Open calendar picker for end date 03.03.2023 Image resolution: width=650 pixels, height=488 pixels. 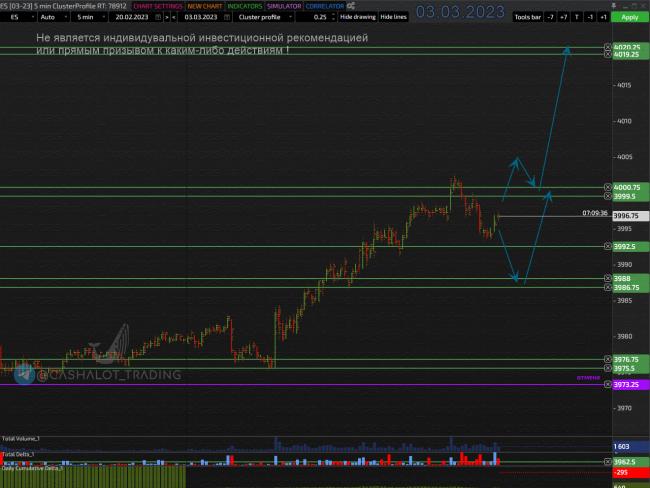tap(227, 17)
